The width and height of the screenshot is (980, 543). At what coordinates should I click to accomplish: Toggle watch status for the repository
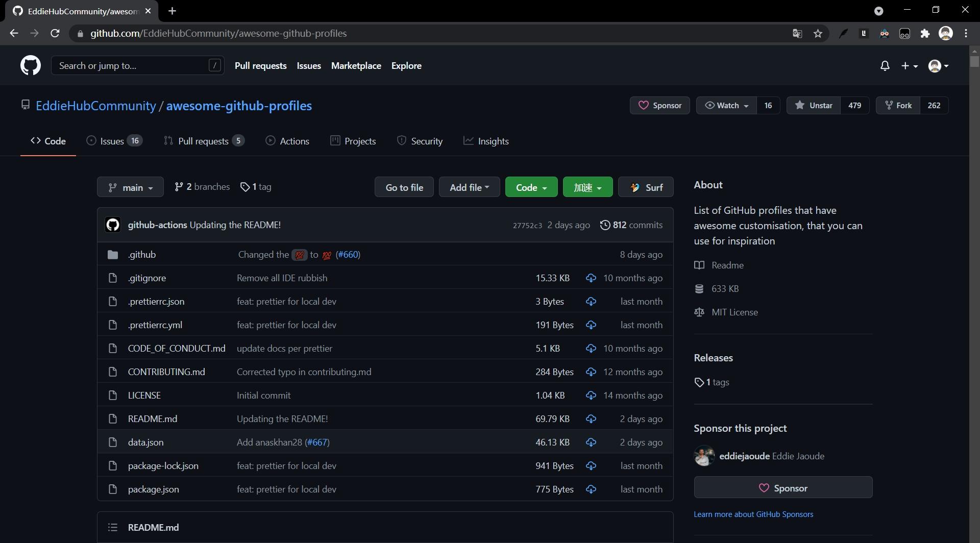726,105
